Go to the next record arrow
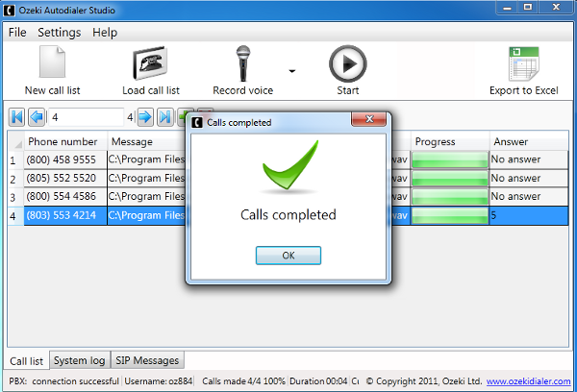This screenshot has width=577, height=392. [145, 117]
